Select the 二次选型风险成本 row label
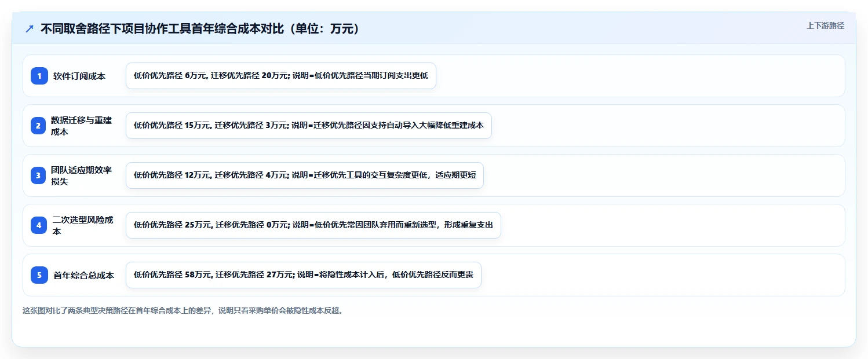Screen dimensions: 868x359 (82, 225)
